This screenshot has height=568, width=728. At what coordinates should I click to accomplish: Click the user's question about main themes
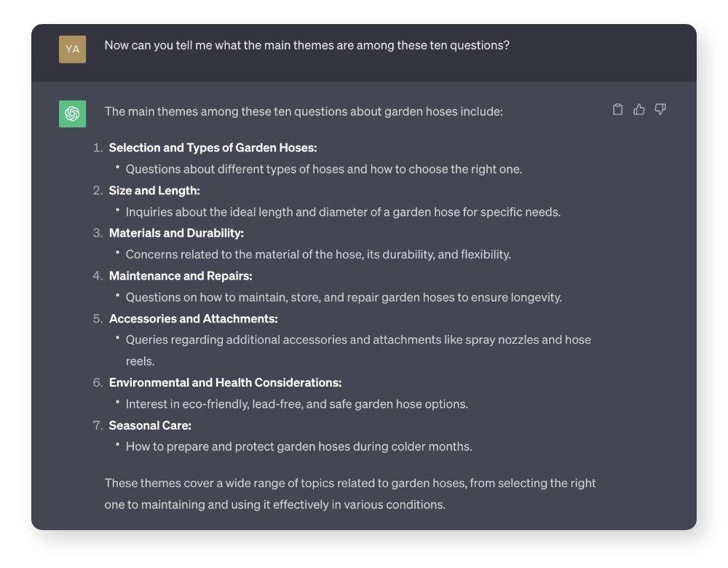[306, 45]
